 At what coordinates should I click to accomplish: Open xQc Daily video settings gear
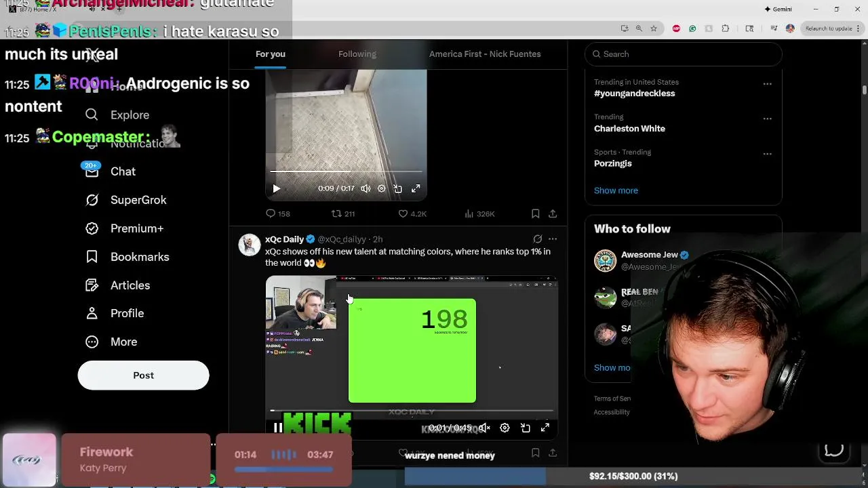[505, 428]
